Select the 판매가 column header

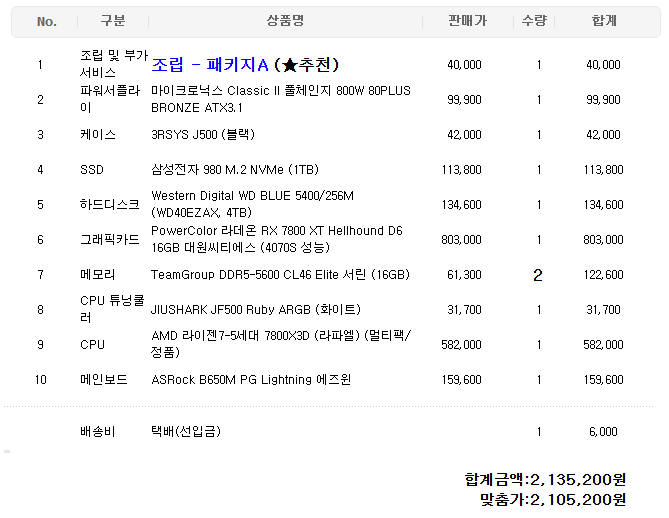click(x=467, y=20)
